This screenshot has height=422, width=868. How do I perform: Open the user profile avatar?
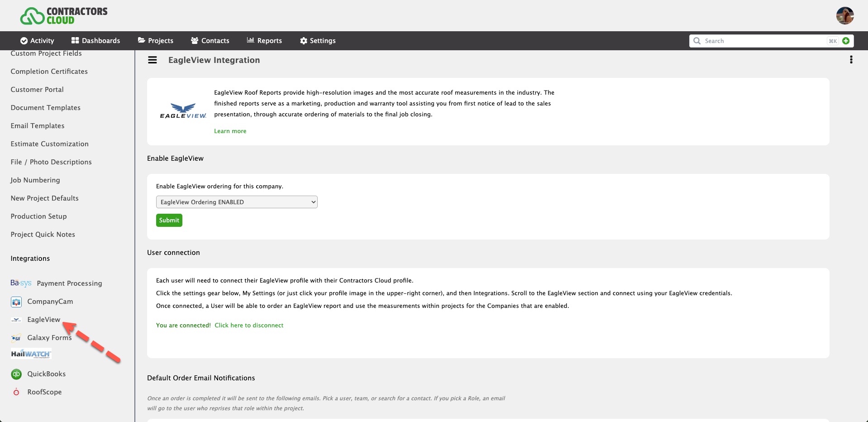pyautogui.click(x=845, y=16)
